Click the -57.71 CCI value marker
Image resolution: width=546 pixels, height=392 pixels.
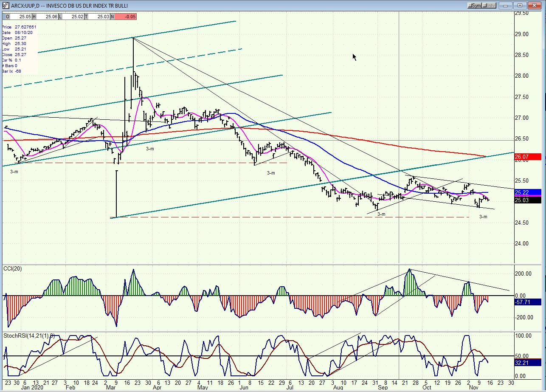click(x=526, y=302)
